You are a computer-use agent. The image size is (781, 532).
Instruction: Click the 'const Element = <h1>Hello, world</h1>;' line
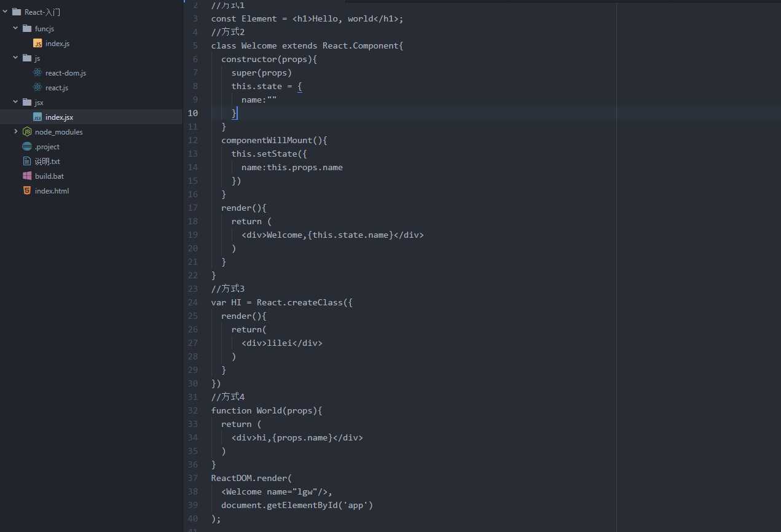[307, 18]
